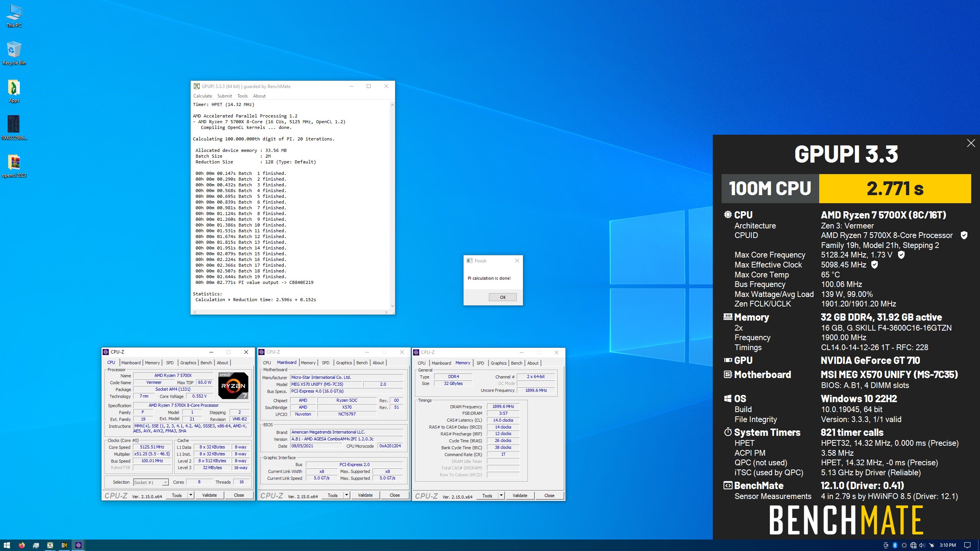Click the airplane-shaped tray icon
This screenshot has width=980, height=551.
pyautogui.click(x=931, y=545)
